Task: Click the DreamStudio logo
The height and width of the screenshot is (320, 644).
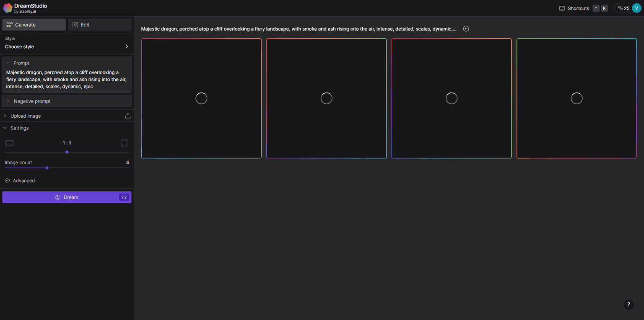Action: pos(7,8)
